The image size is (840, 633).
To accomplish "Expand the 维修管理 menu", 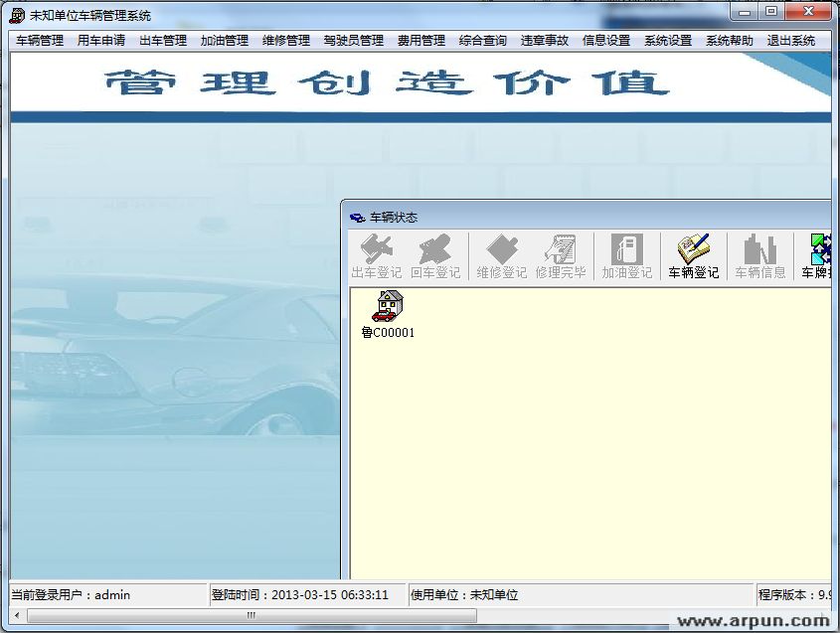I will [x=286, y=41].
